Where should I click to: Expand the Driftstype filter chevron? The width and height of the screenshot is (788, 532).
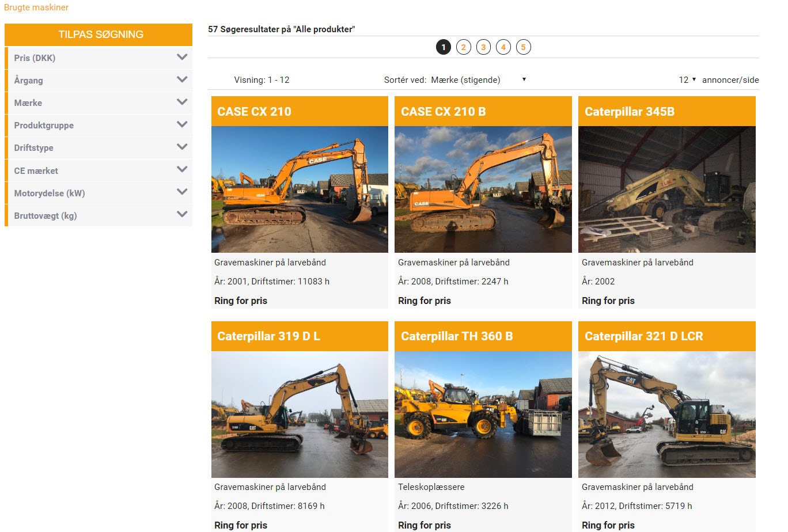coord(182,147)
